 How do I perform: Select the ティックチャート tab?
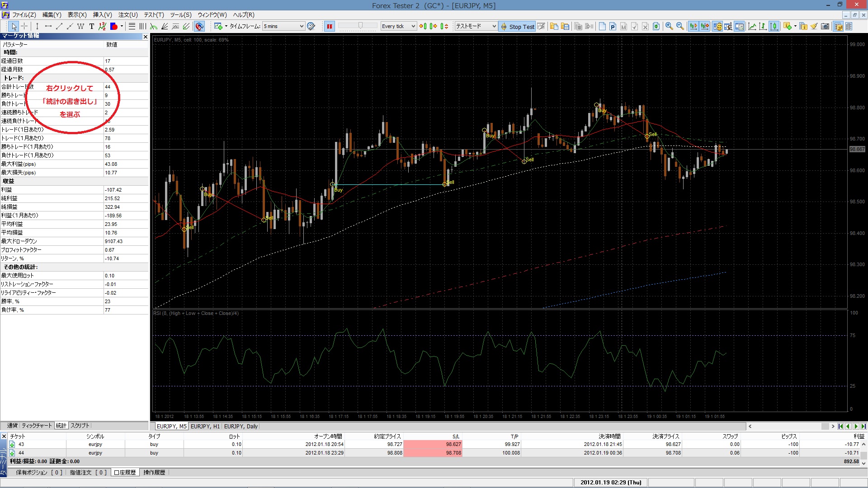[x=37, y=426]
